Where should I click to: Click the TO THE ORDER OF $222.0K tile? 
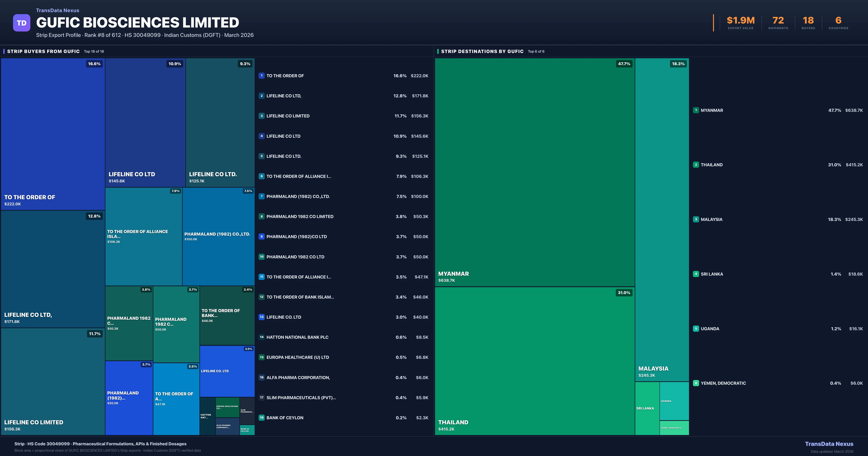(53, 134)
